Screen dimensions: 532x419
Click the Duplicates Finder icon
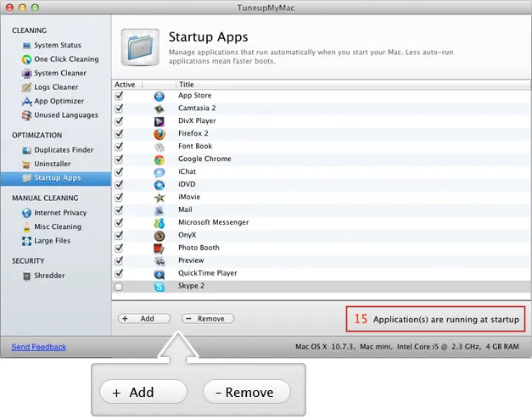point(26,150)
